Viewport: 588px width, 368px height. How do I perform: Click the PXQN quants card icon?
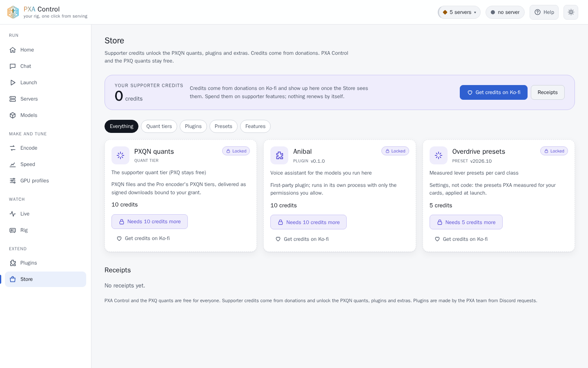pyautogui.click(x=120, y=155)
